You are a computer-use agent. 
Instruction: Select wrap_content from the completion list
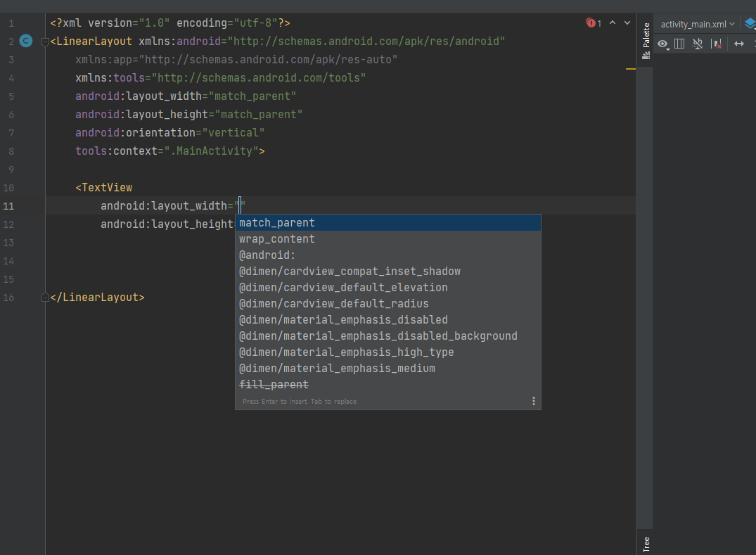tap(388, 239)
